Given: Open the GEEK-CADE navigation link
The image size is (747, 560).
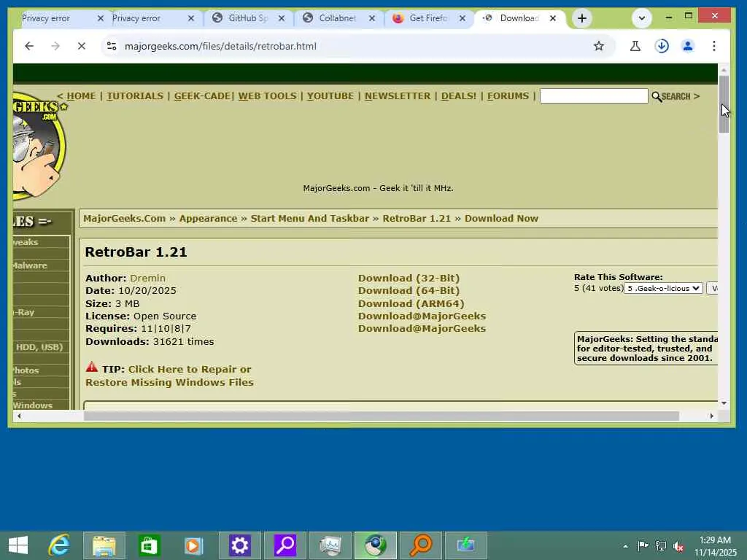Looking at the screenshot, I should [203, 96].
